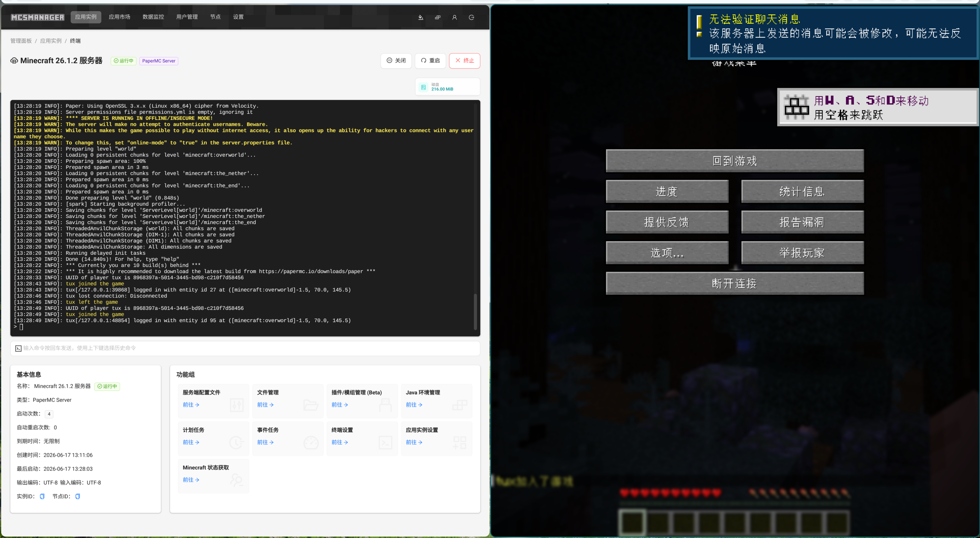980x538 pixels.
Task: Click the folder icon on 文件管理 card
Action: [311, 405]
